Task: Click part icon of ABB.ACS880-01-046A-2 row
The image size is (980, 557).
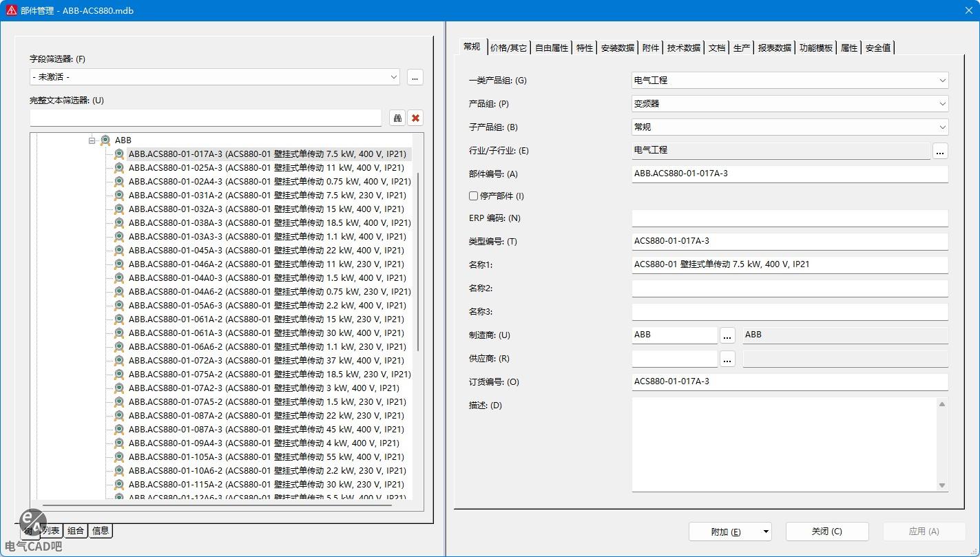Action: (119, 264)
